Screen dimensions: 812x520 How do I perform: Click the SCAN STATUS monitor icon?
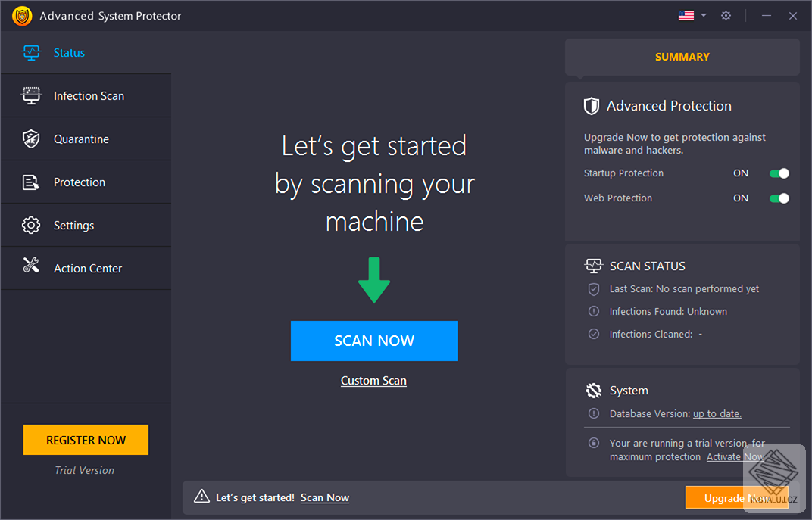tap(593, 266)
